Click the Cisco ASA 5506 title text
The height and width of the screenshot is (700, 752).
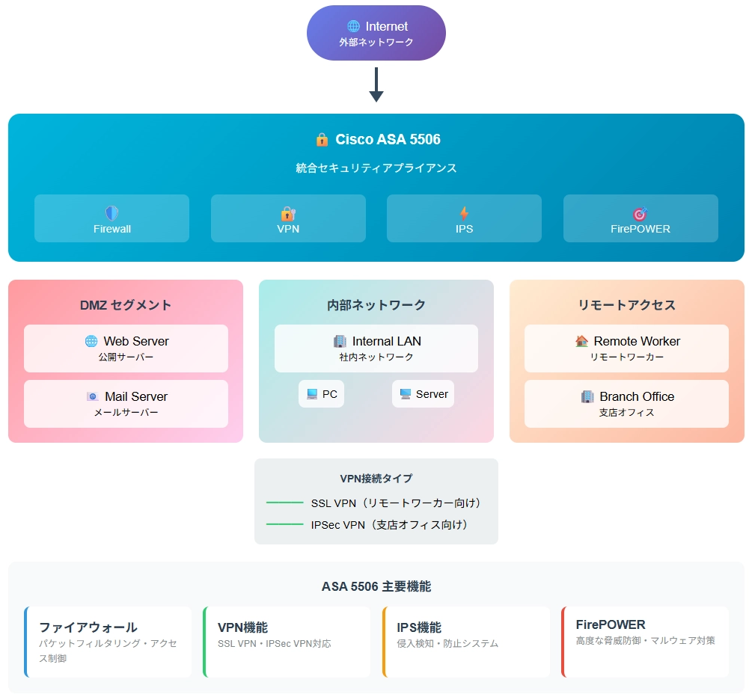388,140
